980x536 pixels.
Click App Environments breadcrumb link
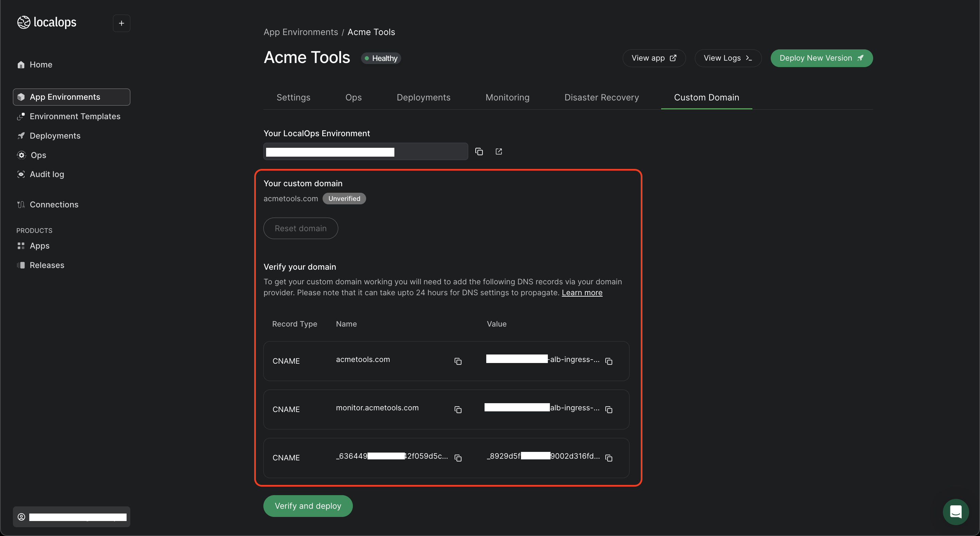pos(300,32)
